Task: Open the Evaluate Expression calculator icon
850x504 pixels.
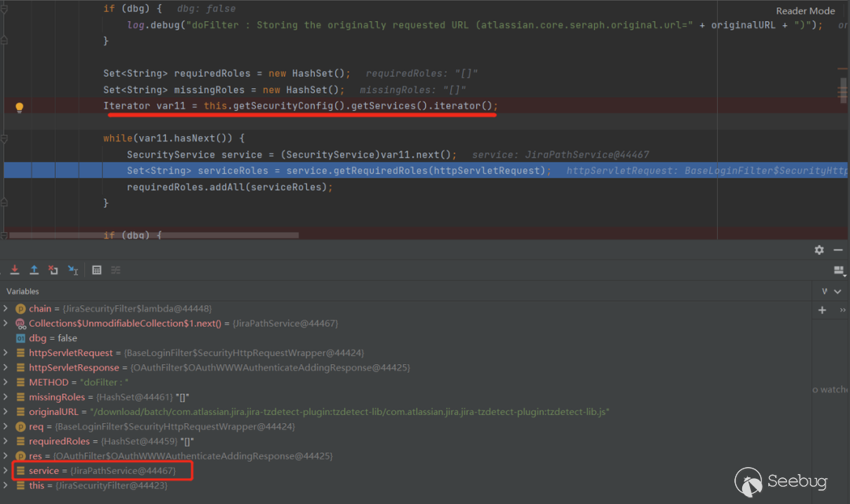Action: (97, 270)
